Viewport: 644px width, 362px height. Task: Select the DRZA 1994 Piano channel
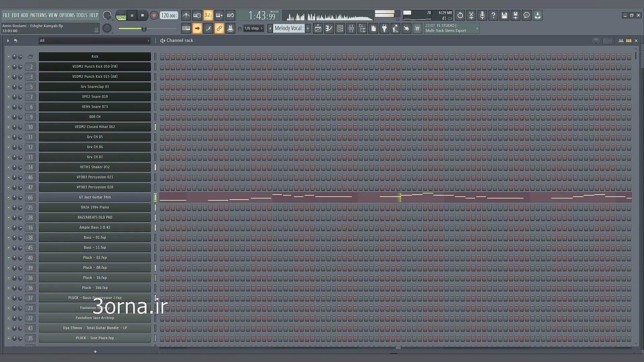tap(95, 207)
